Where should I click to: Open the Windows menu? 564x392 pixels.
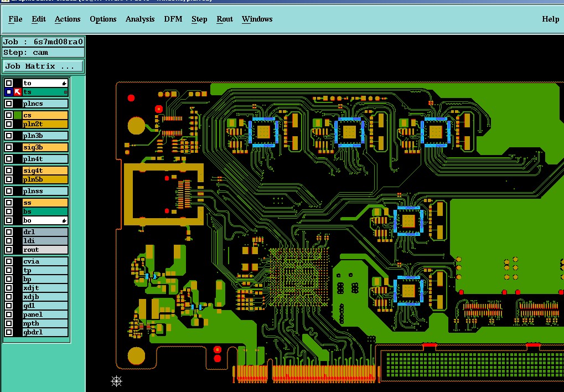pos(257,19)
